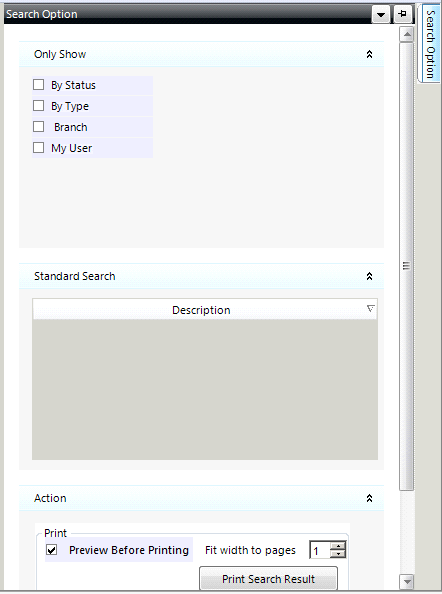The width and height of the screenshot is (442, 594).
Task: Click Print Search Result button
Action: click(268, 579)
